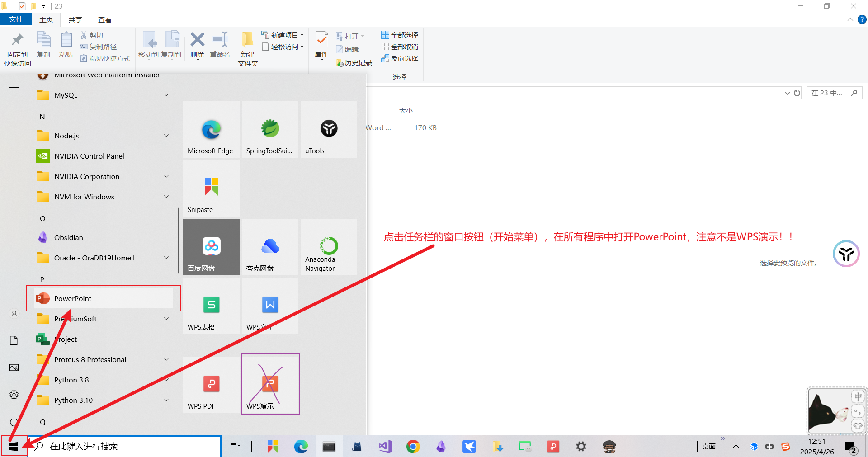This screenshot has height=457, width=868.
Task: Open Task View in the taskbar
Action: pyautogui.click(x=235, y=447)
